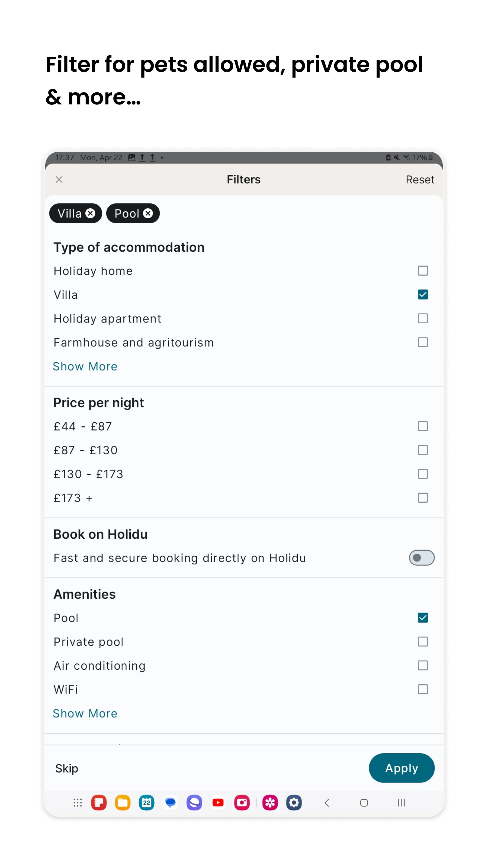Image resolution: width=488 pixels, height=868 pixels.
Task: Check the Air conditioning amenity
Action: [422, 665]
